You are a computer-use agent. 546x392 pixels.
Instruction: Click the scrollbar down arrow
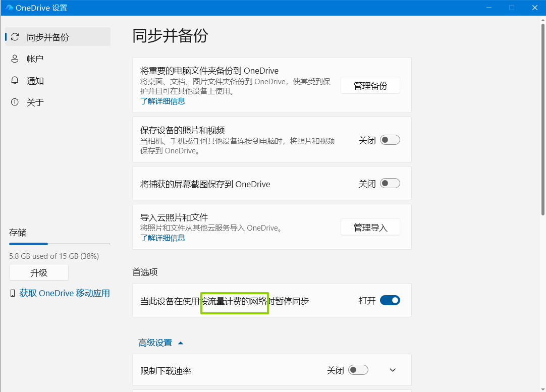click(x=542, y=388)
